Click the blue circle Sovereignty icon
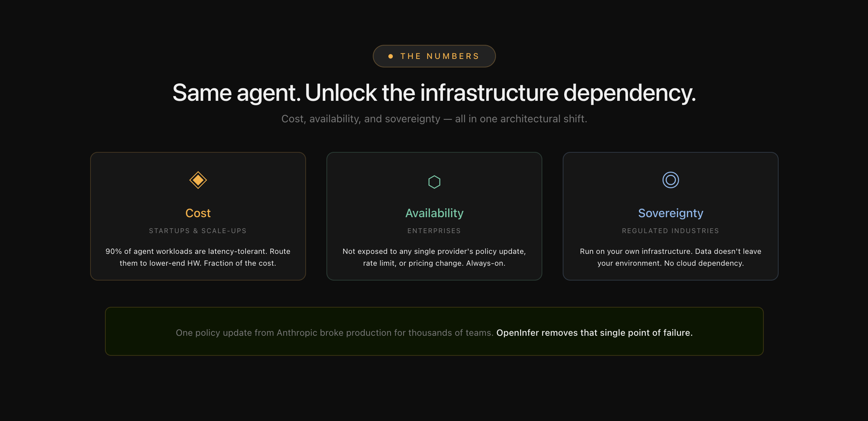 [670, 180]
